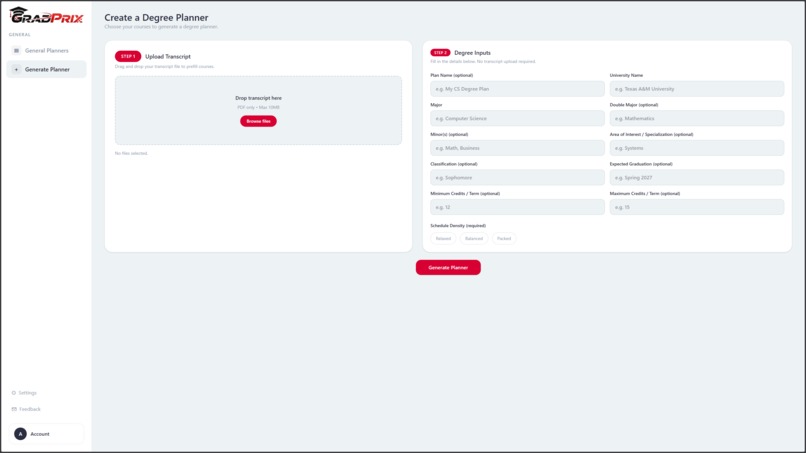
Task: Choose Relaxed schedule density
Action: pyautogui.click(x=443, y=239)
